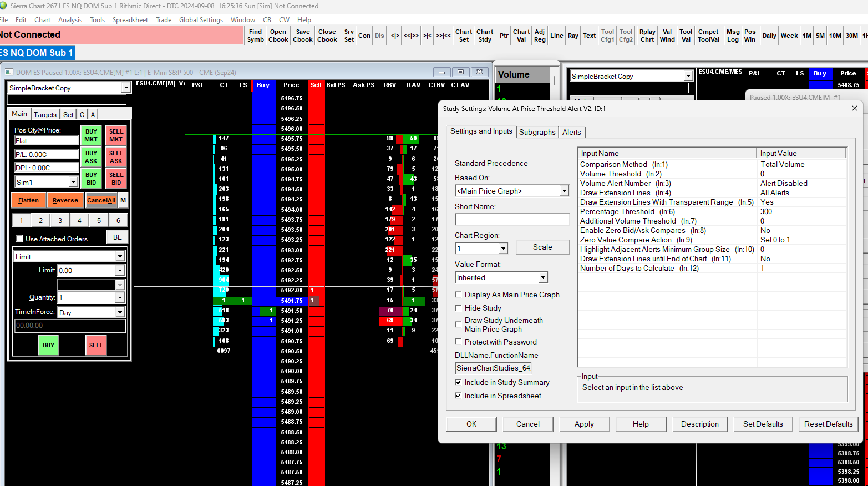Toggle Use Attached Orders checkbox

[19, 239]
